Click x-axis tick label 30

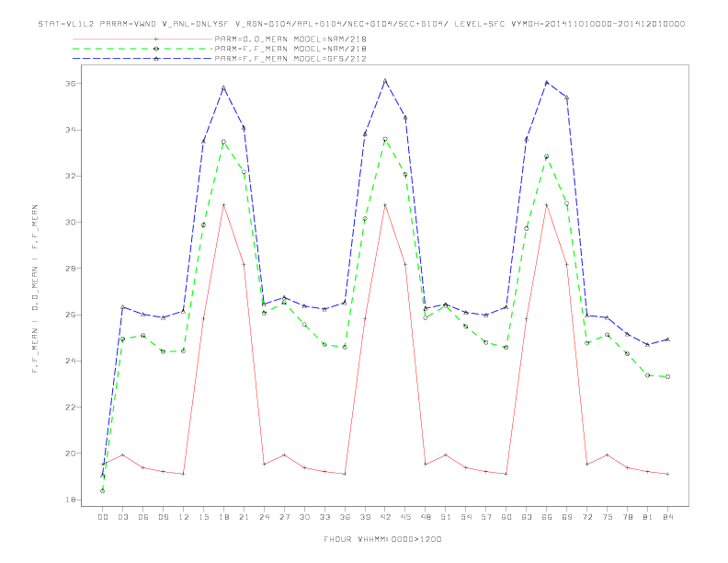coord(304,517)
